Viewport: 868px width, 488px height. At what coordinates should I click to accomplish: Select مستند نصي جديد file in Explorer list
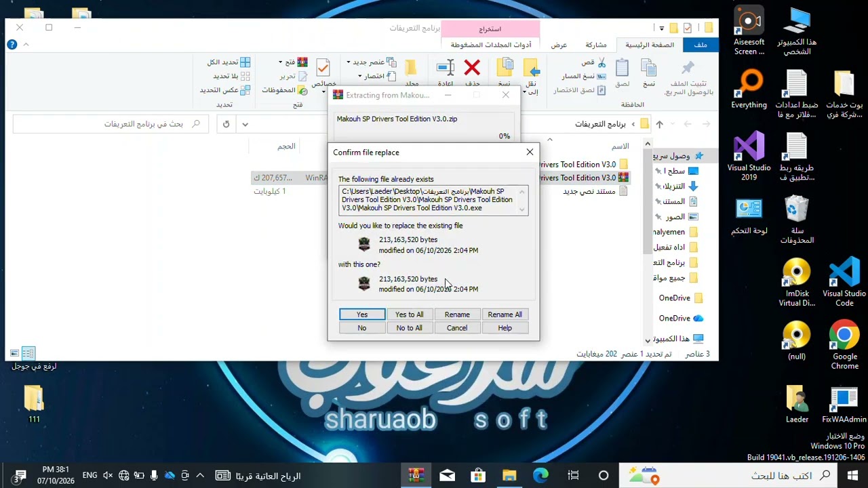[x=595, y=191]
